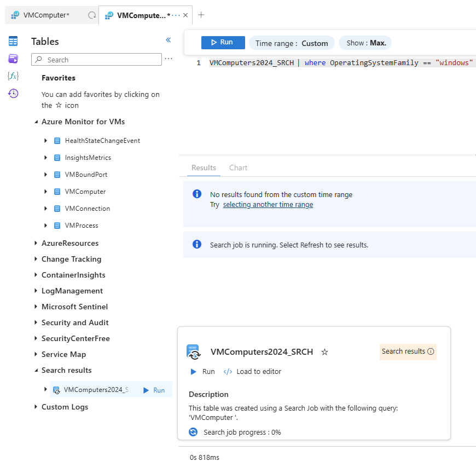Image resolution: width=476 pixels, height=467 pixels.
Task: Click the selecting another time range link
Action: [268, 205]
